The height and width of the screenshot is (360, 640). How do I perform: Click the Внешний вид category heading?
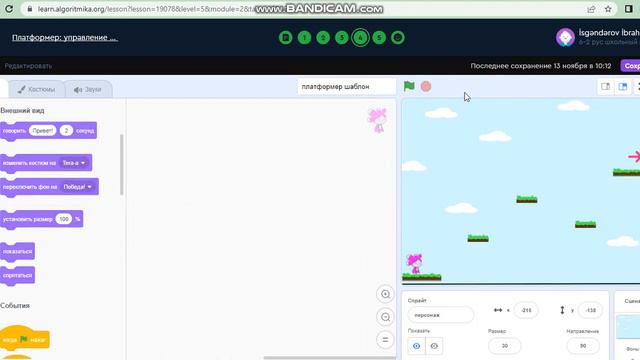[x=22, y=111]
